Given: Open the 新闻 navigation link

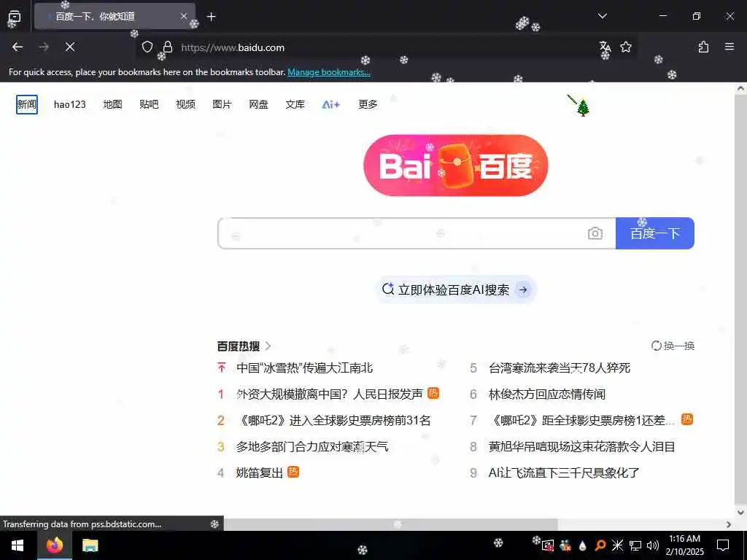Looking at the screenshot, I should (27, 104).
